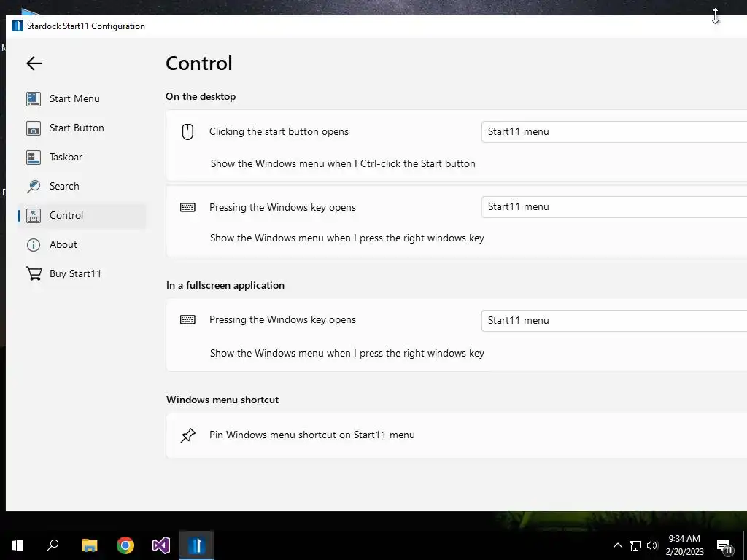Screen dimensions: 747x560
Task: Click the network tray icon
Action: click(x=635, y=545)
